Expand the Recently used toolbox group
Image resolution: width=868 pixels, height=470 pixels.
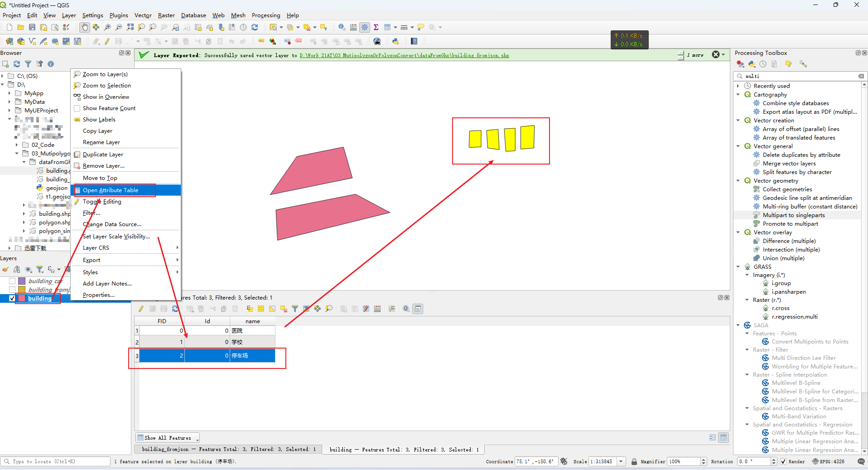coord(738,86)
